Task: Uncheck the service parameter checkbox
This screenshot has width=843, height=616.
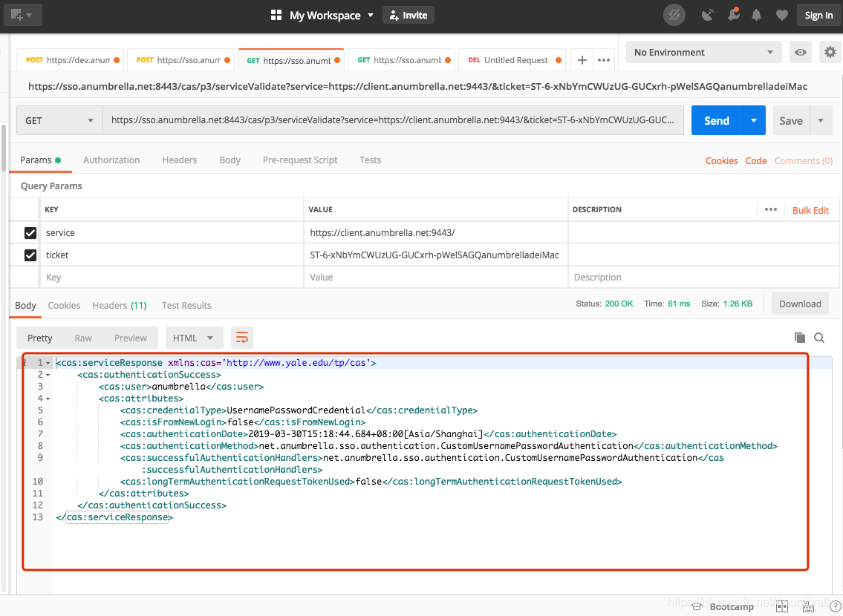Action: (x=30, y=232)
